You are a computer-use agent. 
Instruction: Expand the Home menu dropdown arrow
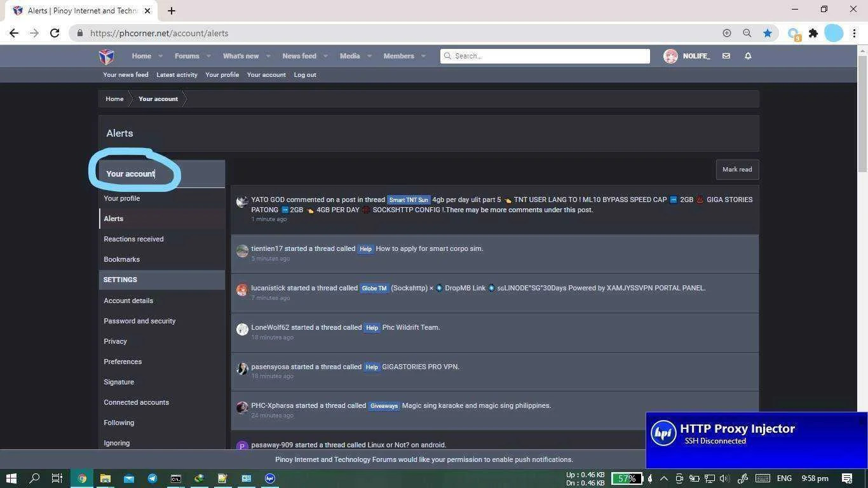(x=160, y=56)
